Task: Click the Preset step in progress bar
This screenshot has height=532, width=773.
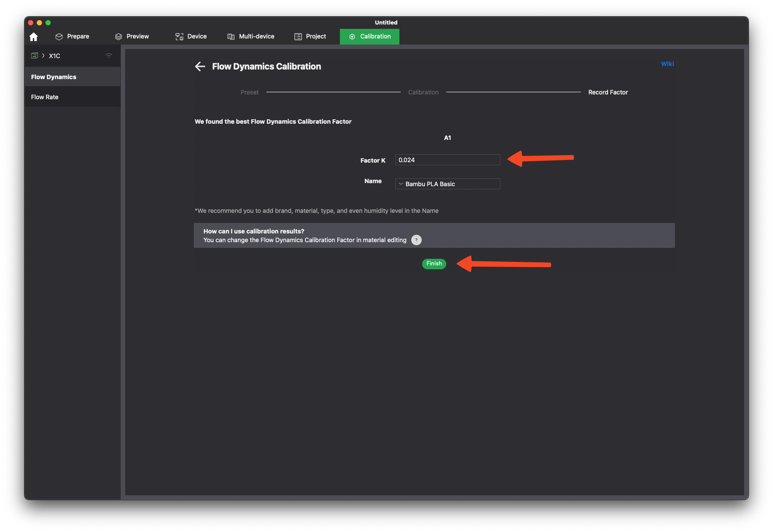Action: 249,92
